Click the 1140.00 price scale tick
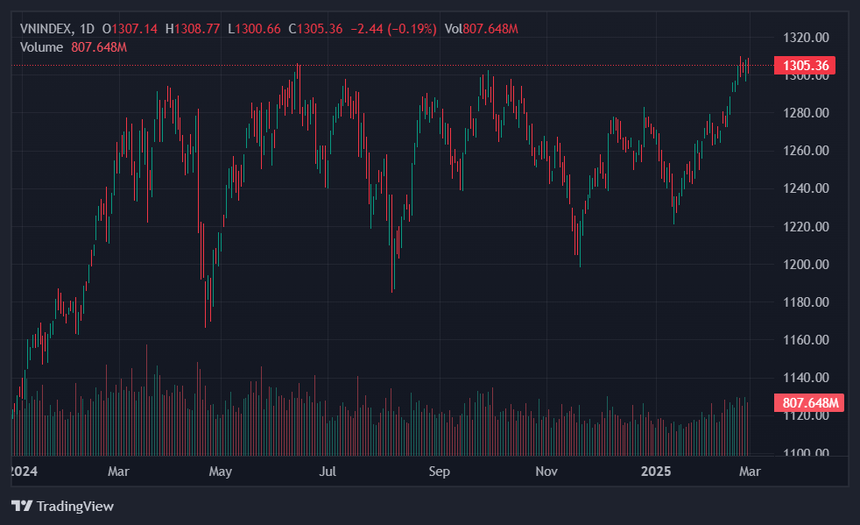860x525 pixels. click(806, 377)
